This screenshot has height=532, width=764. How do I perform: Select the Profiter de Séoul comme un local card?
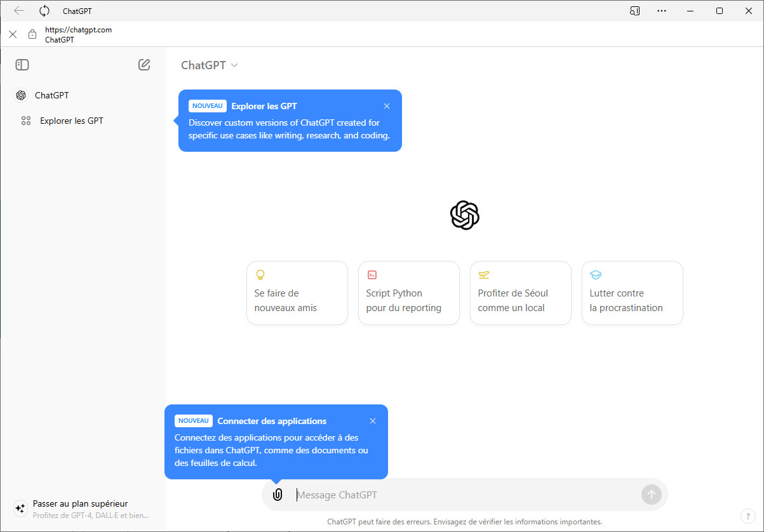[521, 293]
